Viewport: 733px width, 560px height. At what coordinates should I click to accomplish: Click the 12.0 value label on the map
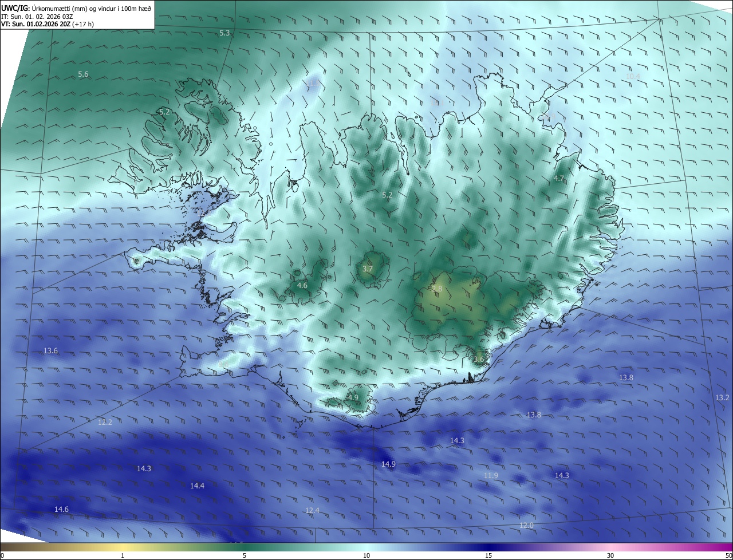tap(526, 525)
